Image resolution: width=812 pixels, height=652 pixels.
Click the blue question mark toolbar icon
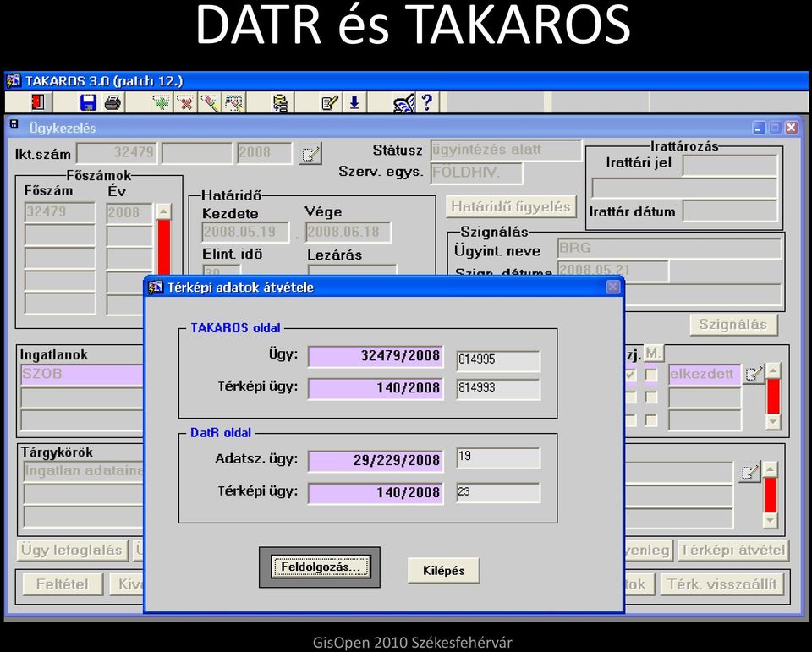426,102
